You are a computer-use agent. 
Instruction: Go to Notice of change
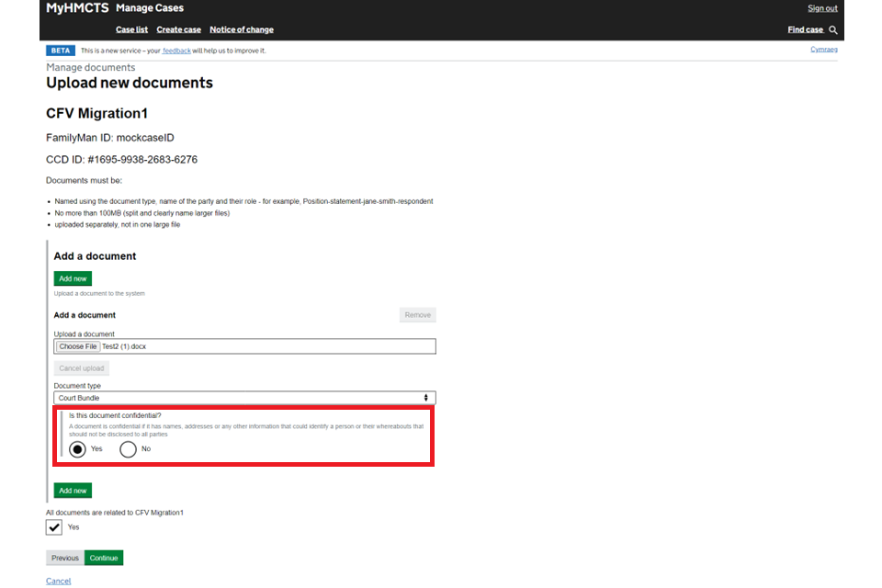coord(241,29)
